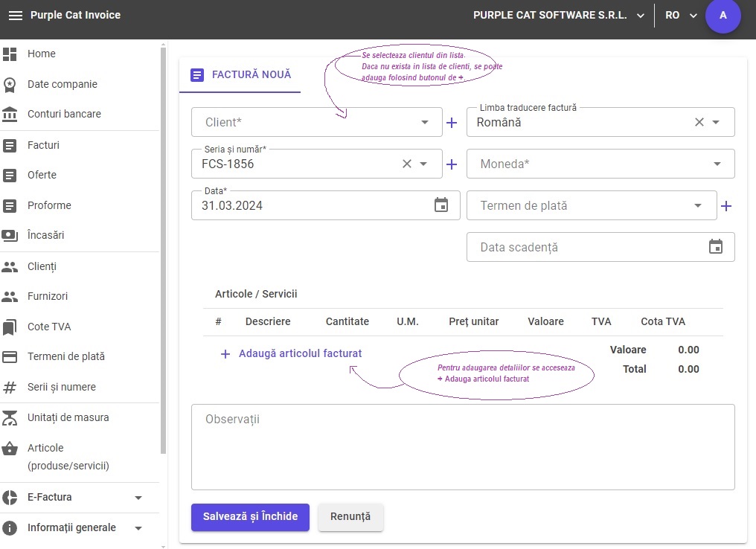756x549 pixels.
Task: Open Oferte menu item
Action: pos(42,175)
